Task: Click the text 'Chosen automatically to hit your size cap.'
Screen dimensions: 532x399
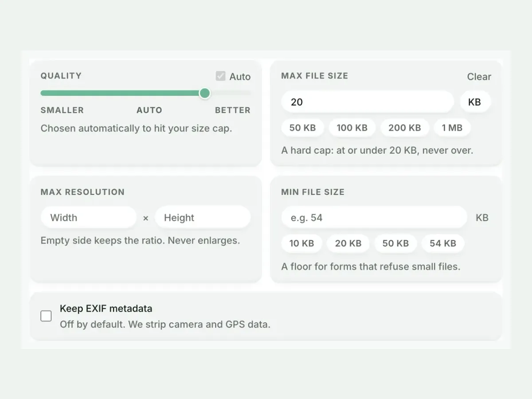Action: point(136,129)
